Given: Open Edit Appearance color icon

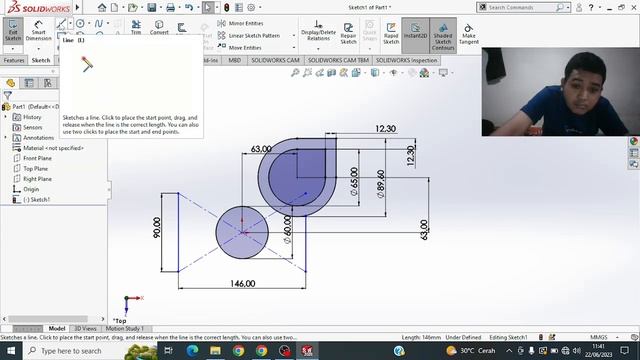Looking at the screenshot, I should click(x=424, y=73).
